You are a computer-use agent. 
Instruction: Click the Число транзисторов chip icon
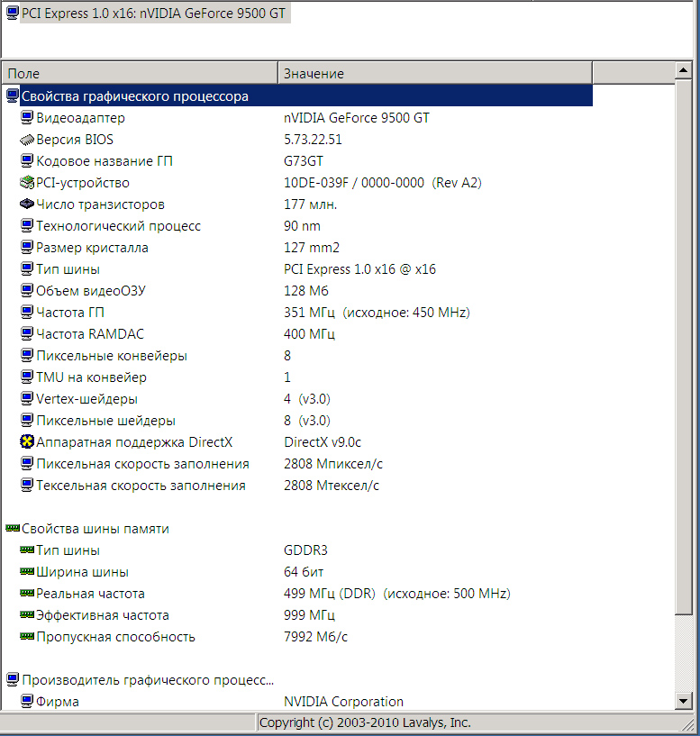coord(27,204)
